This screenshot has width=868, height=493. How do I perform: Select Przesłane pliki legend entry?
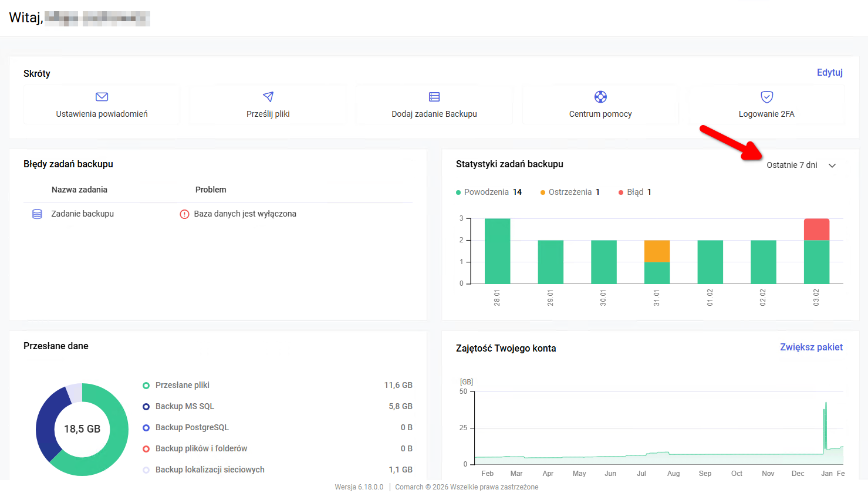(182, 385)
